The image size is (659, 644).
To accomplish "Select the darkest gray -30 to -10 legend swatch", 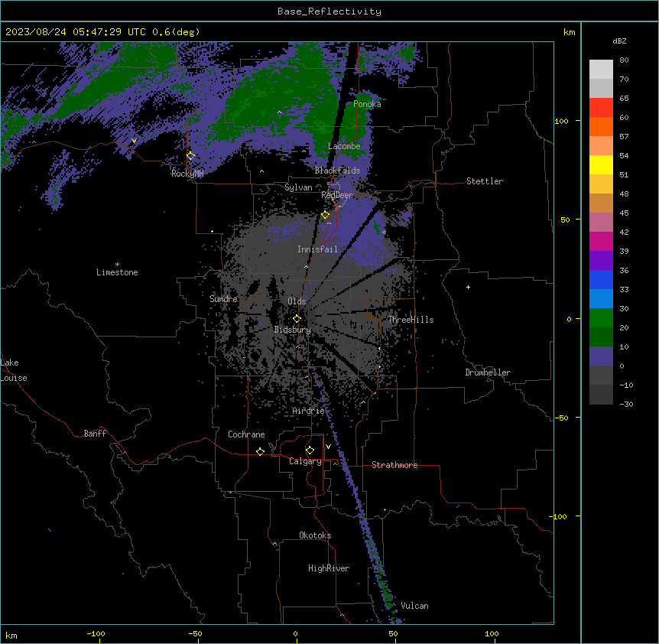I will [x=601, y=395].
